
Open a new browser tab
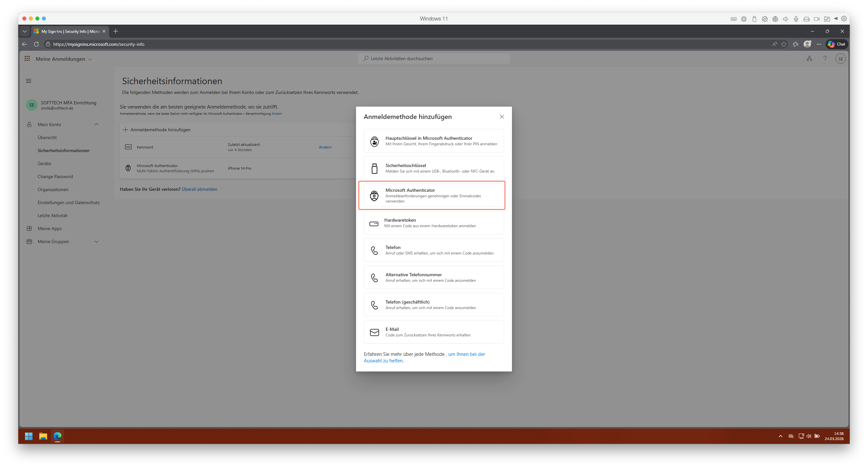[116, 31]
